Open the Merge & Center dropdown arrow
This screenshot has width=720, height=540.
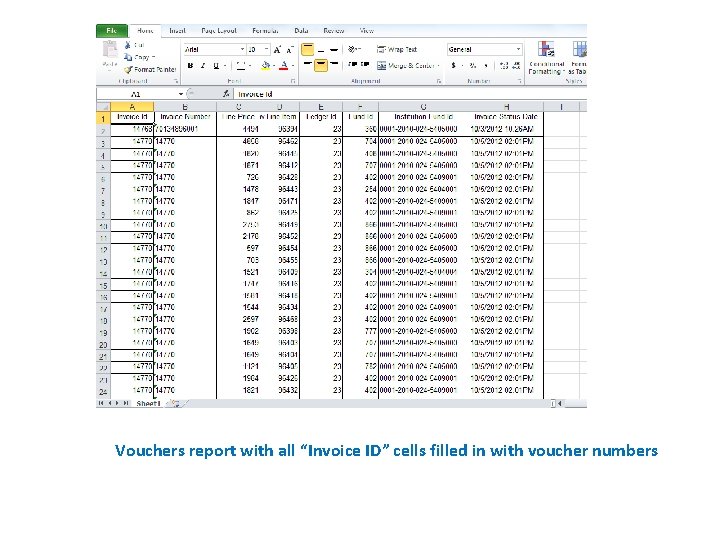pyautogui.click(x=439, y=66)
